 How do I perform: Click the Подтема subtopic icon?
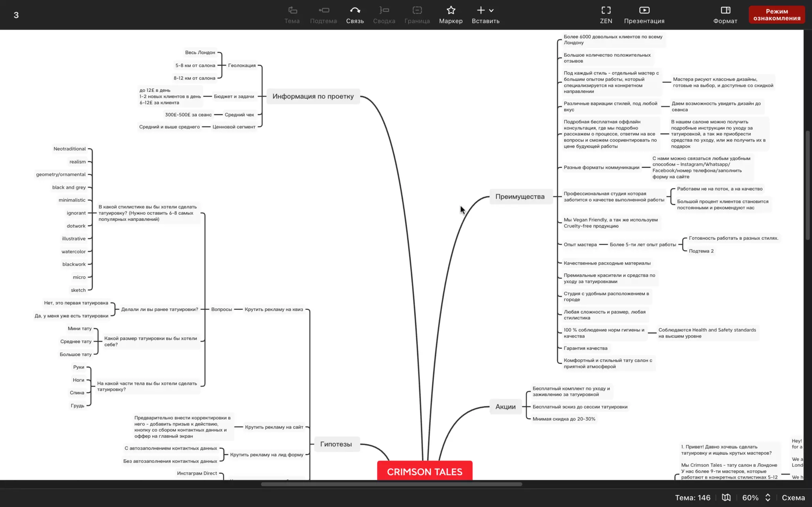[324, 11]
